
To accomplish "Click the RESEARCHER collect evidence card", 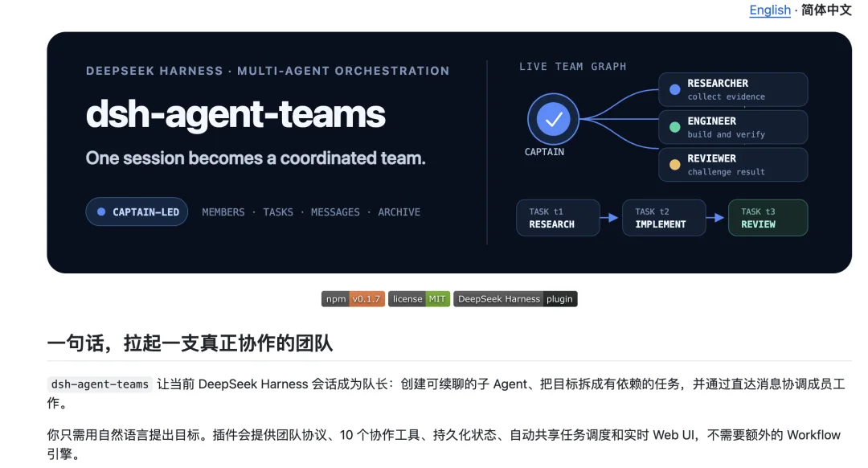I will 733,90.
